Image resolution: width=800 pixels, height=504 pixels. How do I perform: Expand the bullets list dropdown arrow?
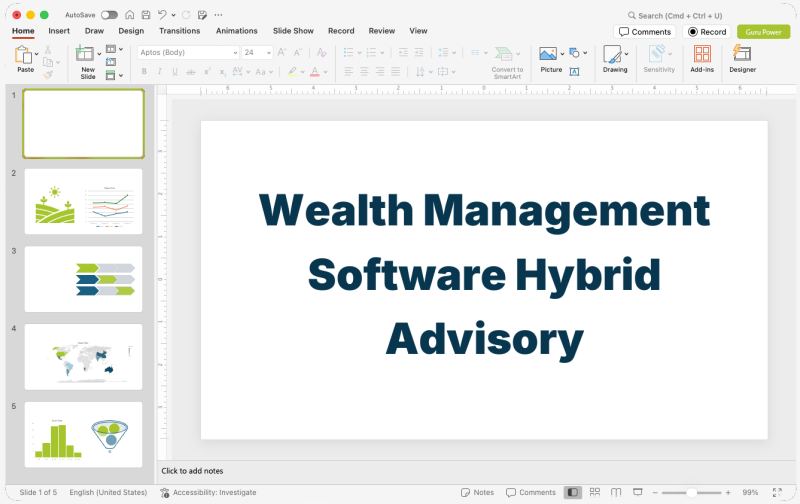coord(359,53)
